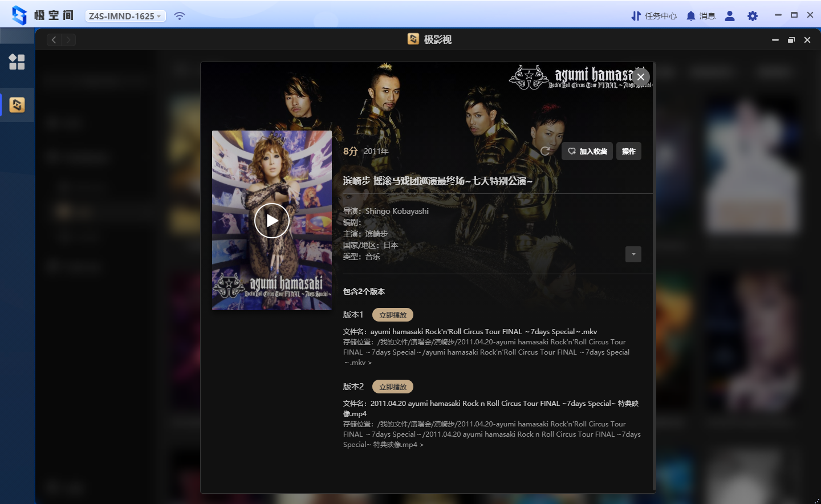Click 主演：滨崎步 cast line
The width and height of the screenshot is (821, 504).
[365, 234]
